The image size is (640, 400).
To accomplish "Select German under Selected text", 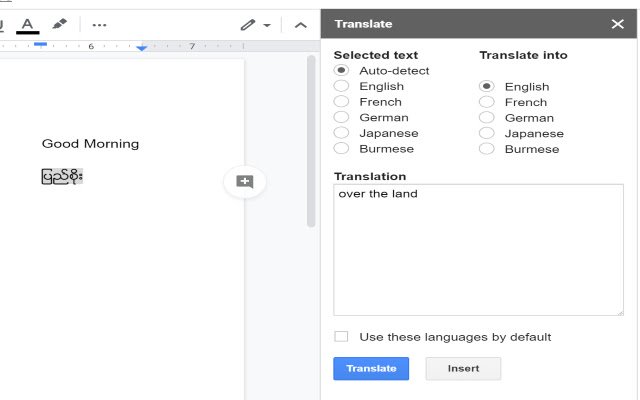I will [341, 117].
